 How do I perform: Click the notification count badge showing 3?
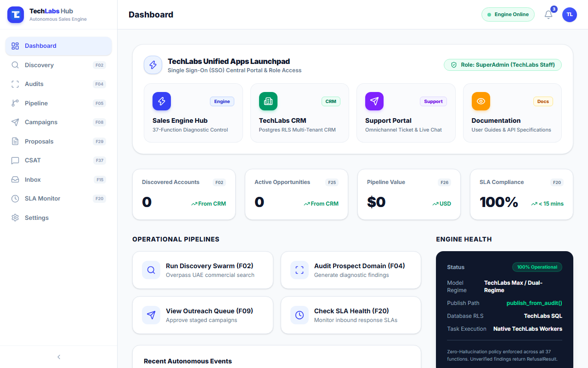554,9
